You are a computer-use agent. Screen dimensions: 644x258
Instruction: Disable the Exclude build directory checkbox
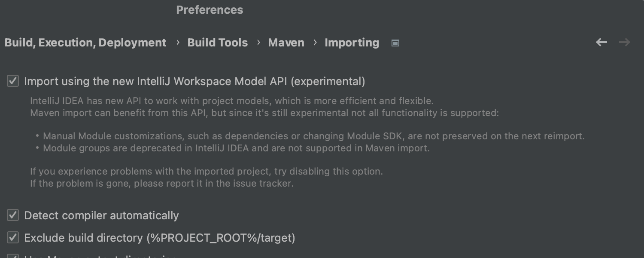[13, 237]
